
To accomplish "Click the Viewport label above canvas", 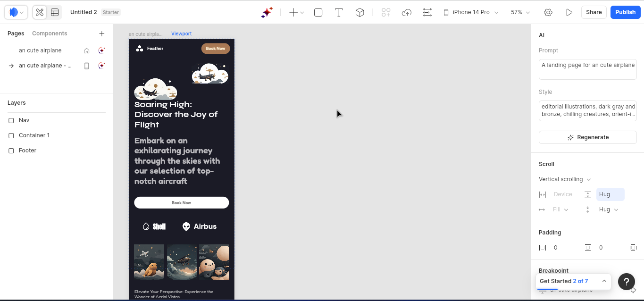I will click(181, 34).
